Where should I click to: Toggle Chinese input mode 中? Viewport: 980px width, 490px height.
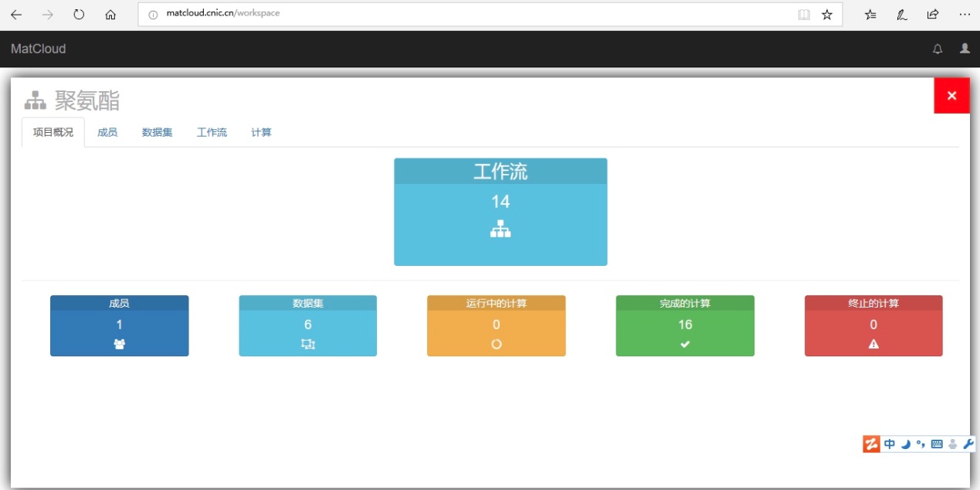pyautogui.click(x=890, y=444)
